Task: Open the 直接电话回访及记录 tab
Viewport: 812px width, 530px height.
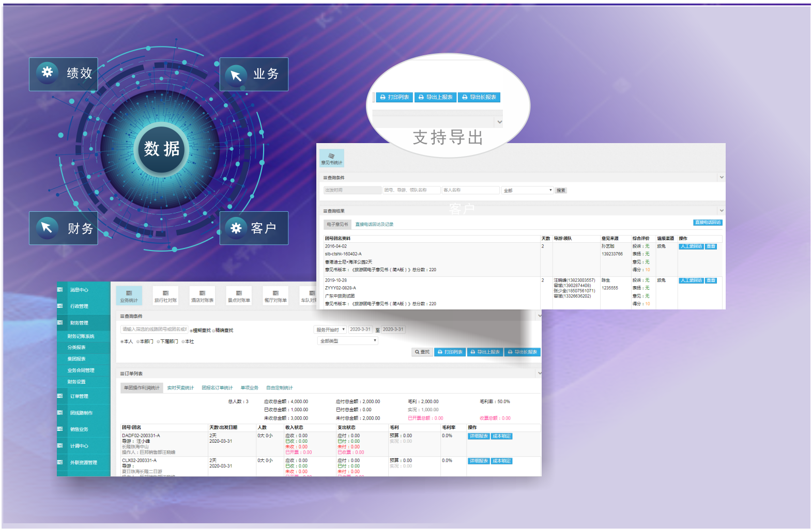Action: pos(374,224)
